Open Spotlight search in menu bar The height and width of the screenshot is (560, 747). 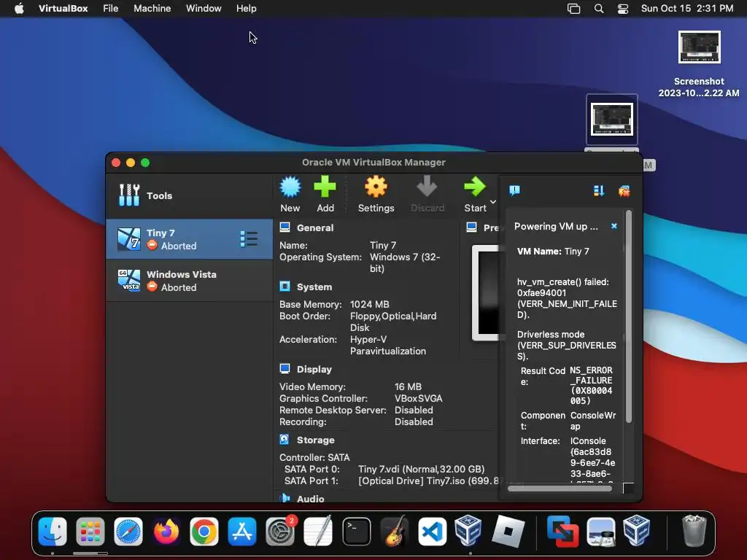coord(599,9)
